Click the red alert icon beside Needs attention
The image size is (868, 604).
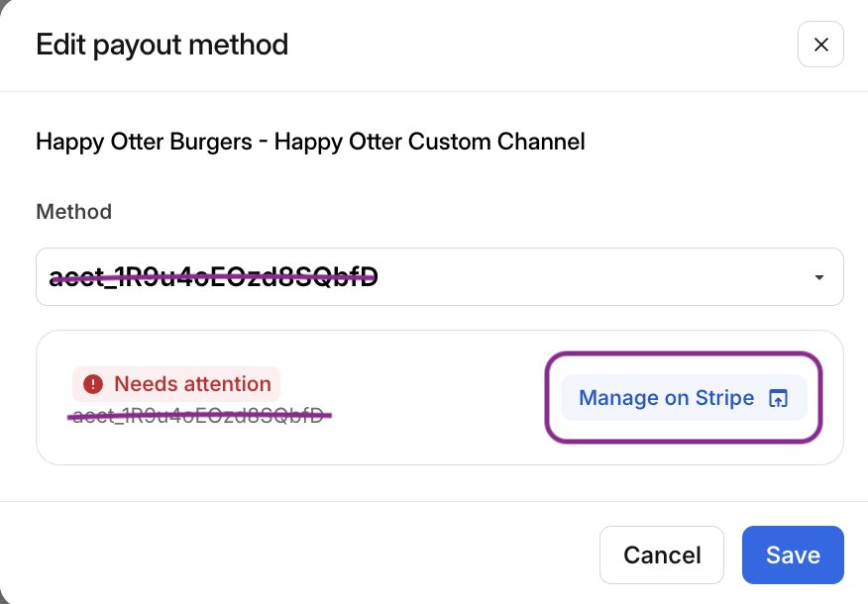point(93,384)
